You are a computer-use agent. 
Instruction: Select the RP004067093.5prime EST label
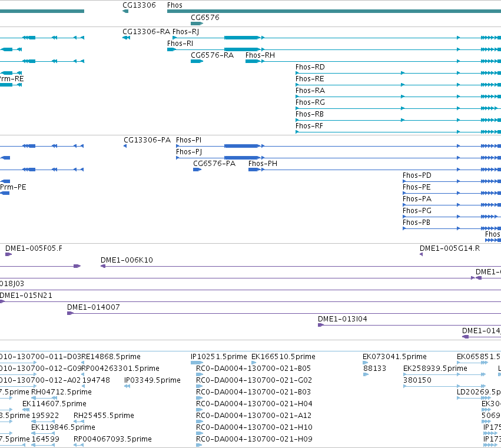click(112, 440)
